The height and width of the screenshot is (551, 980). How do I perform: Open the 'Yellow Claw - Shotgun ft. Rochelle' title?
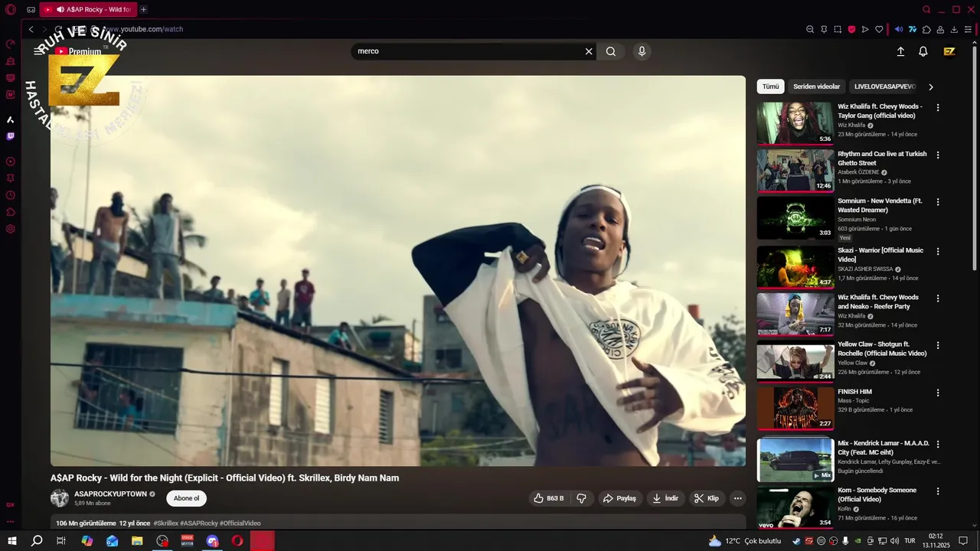882,349
